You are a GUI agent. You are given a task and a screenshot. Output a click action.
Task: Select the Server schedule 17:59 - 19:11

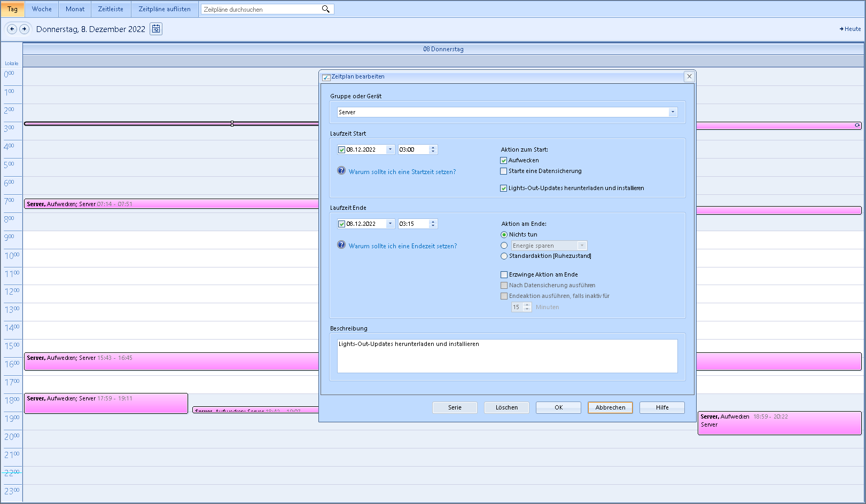[x=106, y=403]
